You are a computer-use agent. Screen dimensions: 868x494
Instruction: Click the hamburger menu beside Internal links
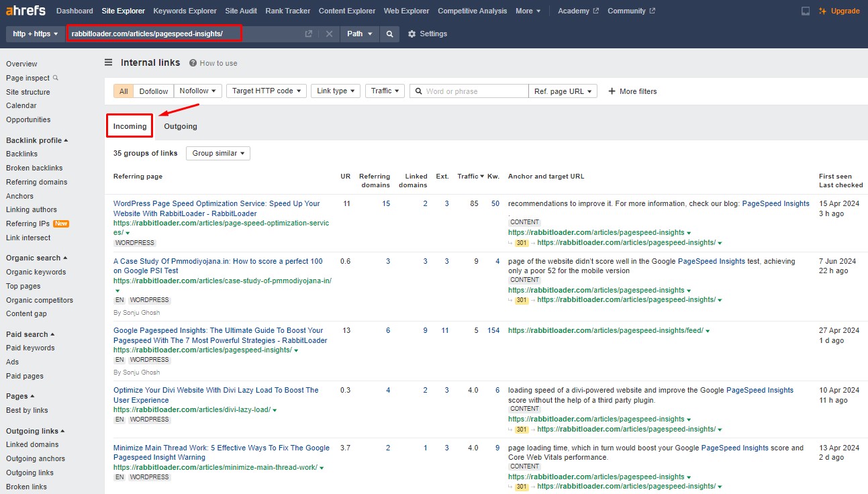tap(108, 62)
